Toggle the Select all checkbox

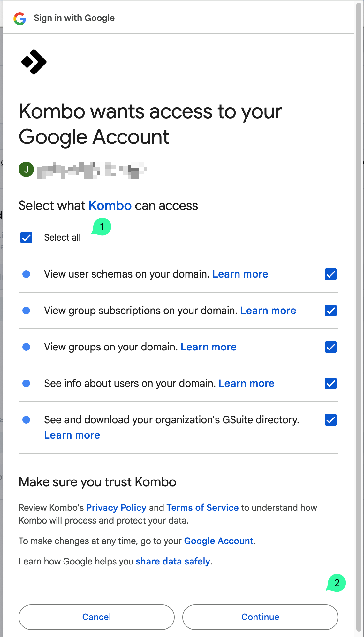[x=26, y=238]
